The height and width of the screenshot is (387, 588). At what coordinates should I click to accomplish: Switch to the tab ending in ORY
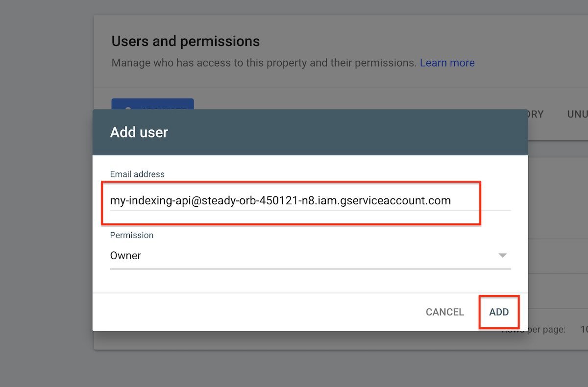coord(535,114)
